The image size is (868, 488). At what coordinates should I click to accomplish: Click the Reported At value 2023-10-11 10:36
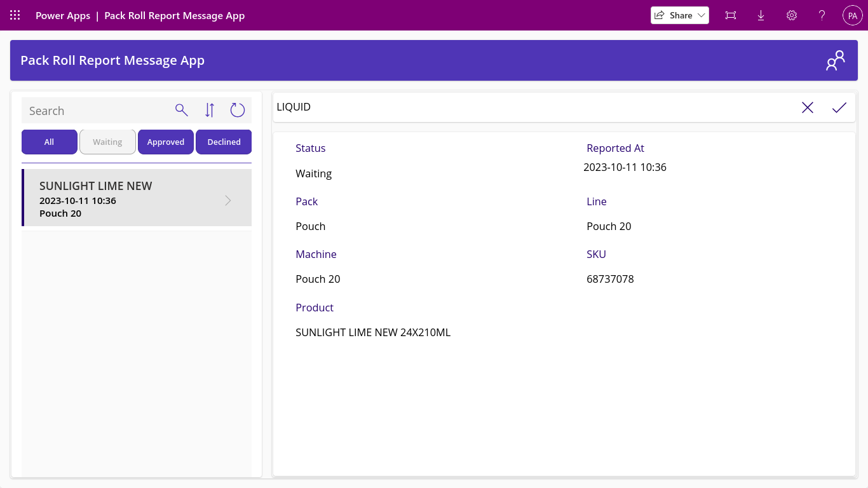click(x=625, y=168)
